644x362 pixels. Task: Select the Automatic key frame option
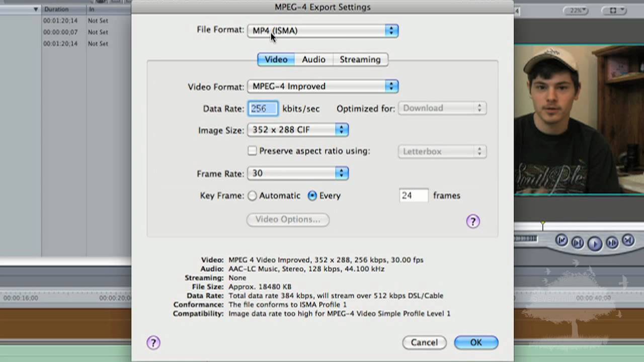click(252, 196)
